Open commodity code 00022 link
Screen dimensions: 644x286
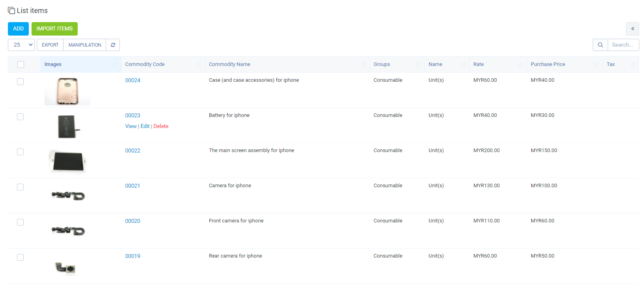click(x=133, y=151)
